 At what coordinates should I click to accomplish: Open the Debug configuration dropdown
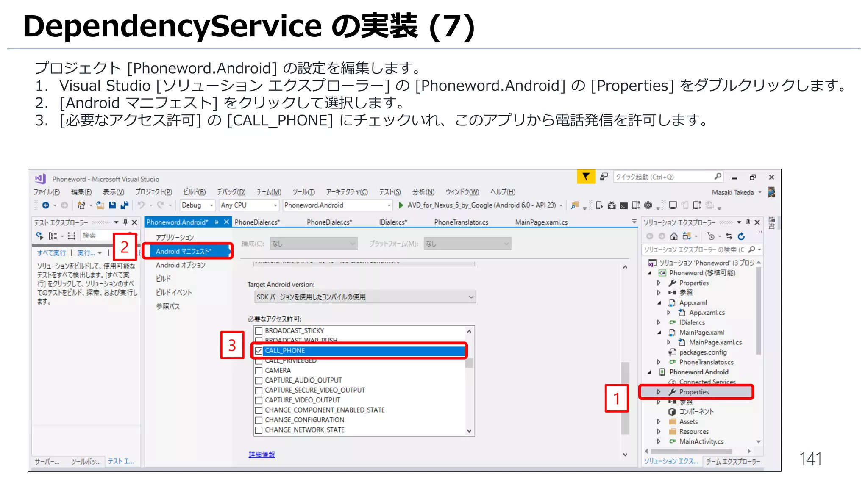point(198,205)
